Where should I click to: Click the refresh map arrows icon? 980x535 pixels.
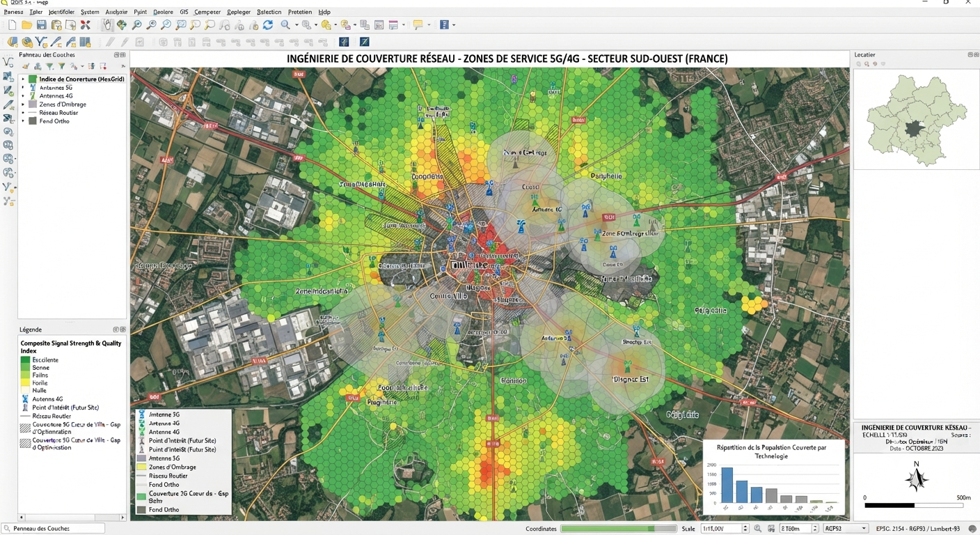pos(267,25)
